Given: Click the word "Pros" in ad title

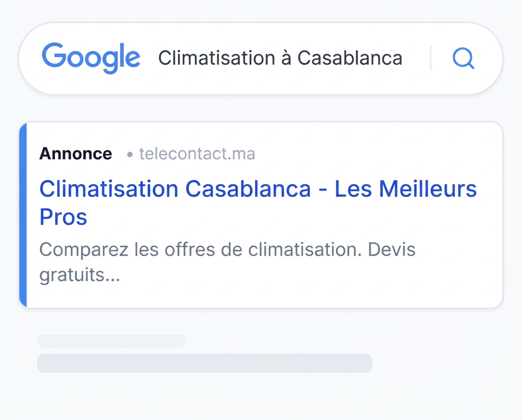Looking at the screenshot, I should (63, 217).
